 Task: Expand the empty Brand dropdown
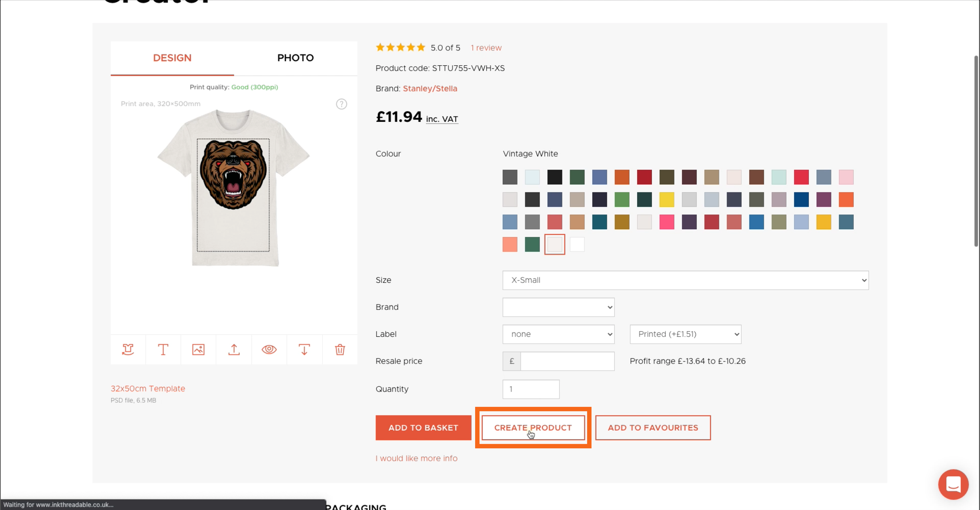point(558,307)
